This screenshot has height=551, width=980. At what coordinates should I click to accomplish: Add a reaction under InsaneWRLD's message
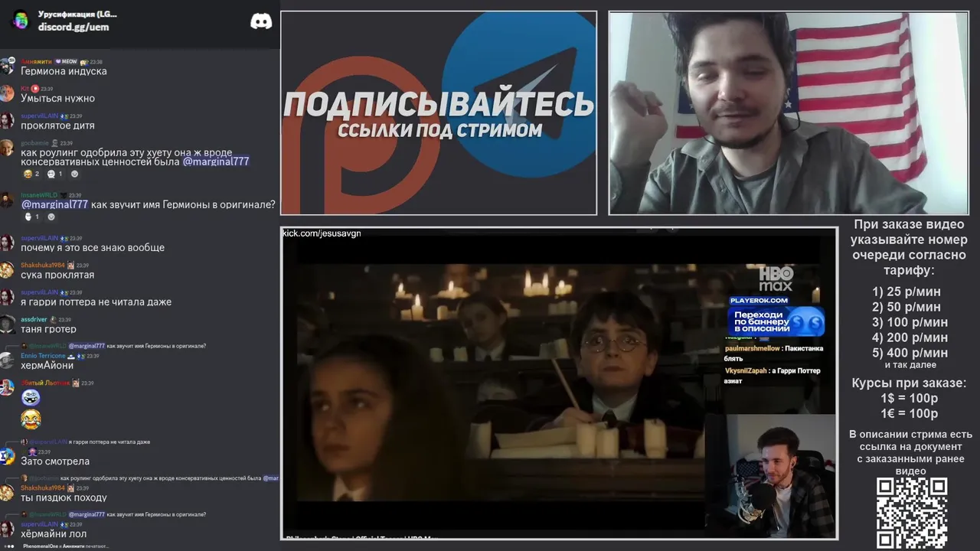pos(51,217)
